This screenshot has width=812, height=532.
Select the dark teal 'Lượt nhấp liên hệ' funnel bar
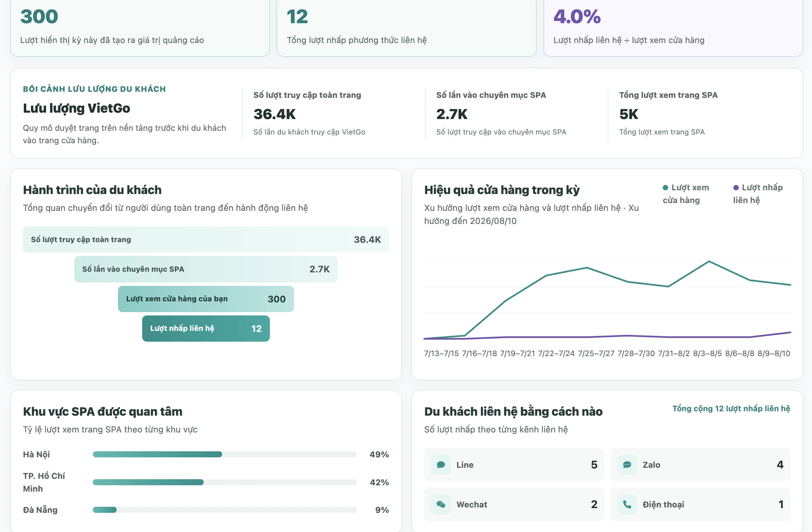click(x=206, y=329)
